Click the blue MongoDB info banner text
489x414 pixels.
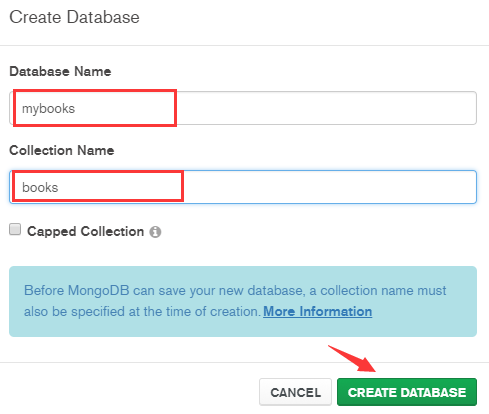point(235,301)
